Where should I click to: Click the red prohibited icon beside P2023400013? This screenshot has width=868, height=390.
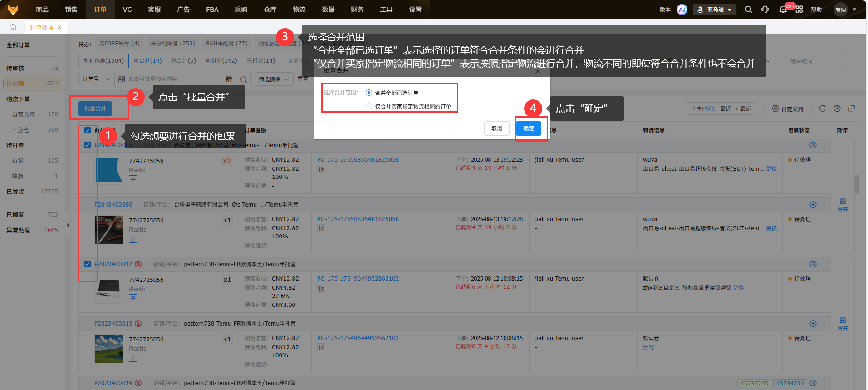138,324
